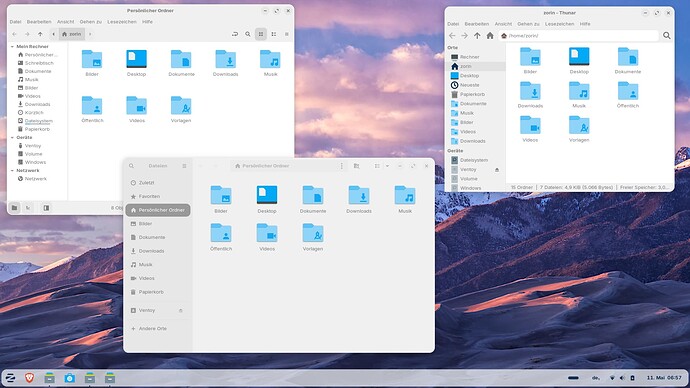Image resolution: width=690 pixels, height=388 pixels.
Task: Open the Brave browser from the taskbar
Action: pyautogui.click(x=29, y=377)
